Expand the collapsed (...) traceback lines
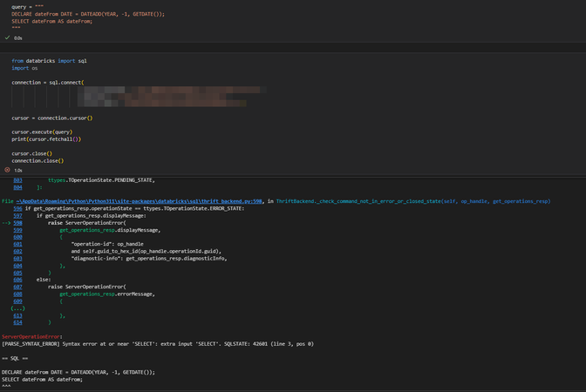The image size is (586, 392). (x=17, y=308)
